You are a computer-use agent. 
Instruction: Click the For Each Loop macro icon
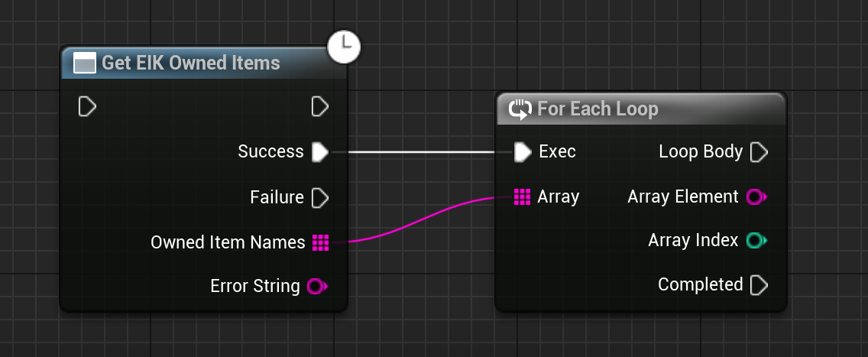click(x=520, y=109)
